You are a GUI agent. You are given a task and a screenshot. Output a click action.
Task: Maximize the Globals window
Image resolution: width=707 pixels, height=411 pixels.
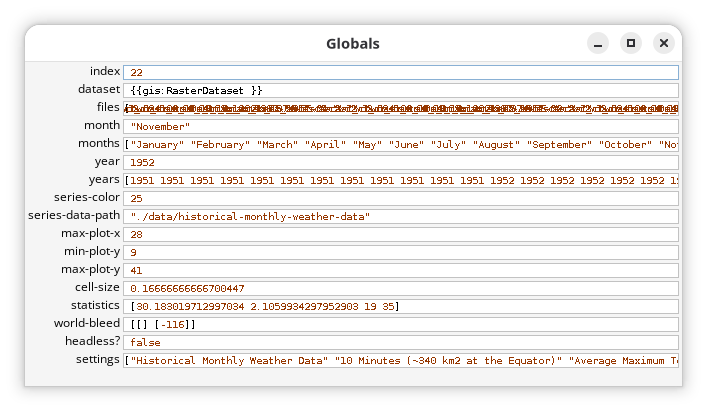630,44
